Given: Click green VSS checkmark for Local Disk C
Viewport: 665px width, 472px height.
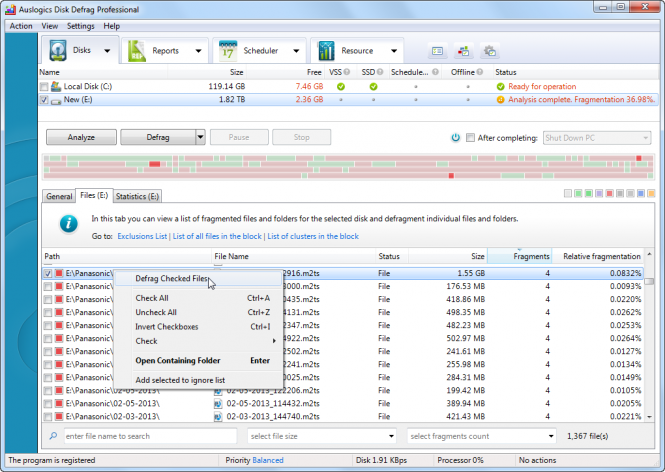Looking at the screenshot, I should (x=341, y=87).
